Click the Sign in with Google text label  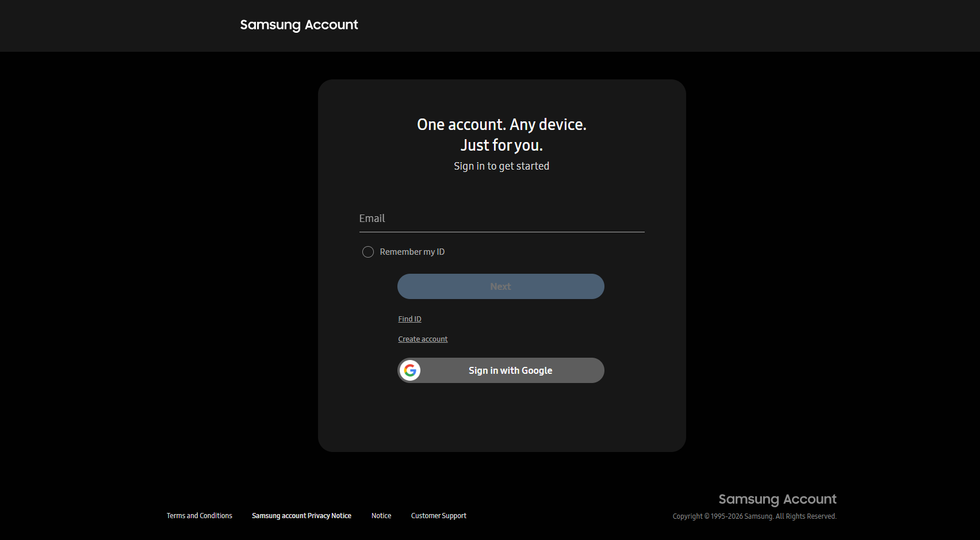[510, 370]
